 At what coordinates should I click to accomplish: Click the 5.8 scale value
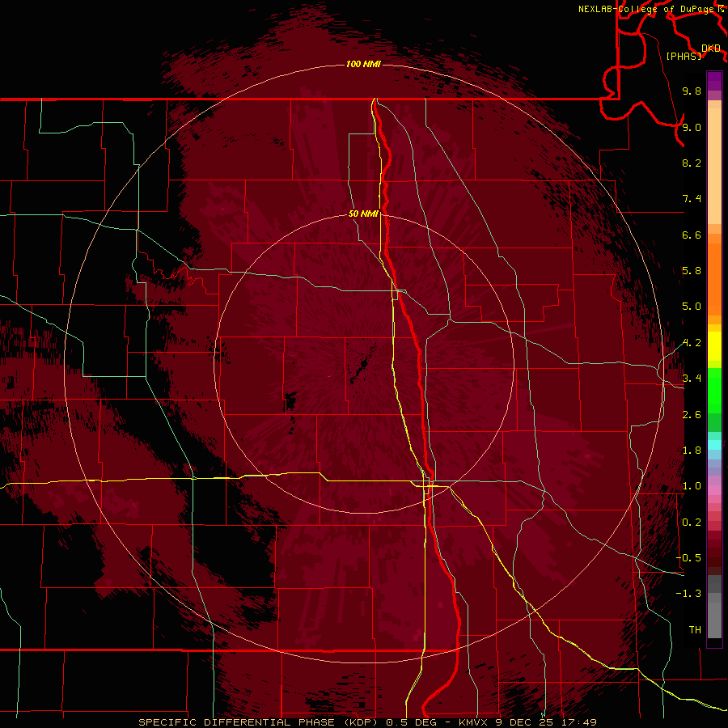tap(692, 271)
